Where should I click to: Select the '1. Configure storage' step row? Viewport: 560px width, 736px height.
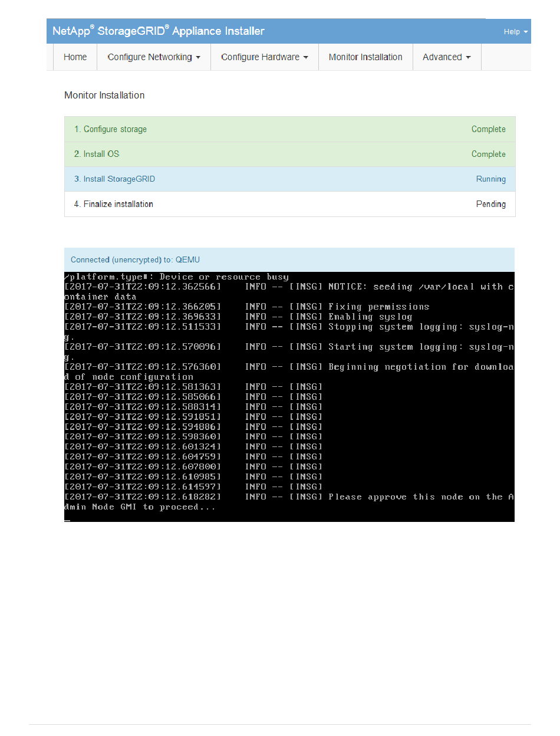[289, 129]
